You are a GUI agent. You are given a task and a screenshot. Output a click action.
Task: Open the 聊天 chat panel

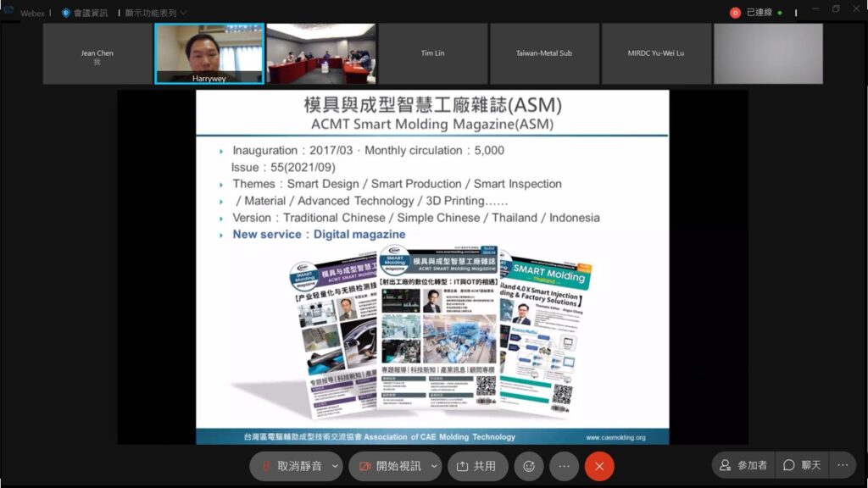click(802, 465)
